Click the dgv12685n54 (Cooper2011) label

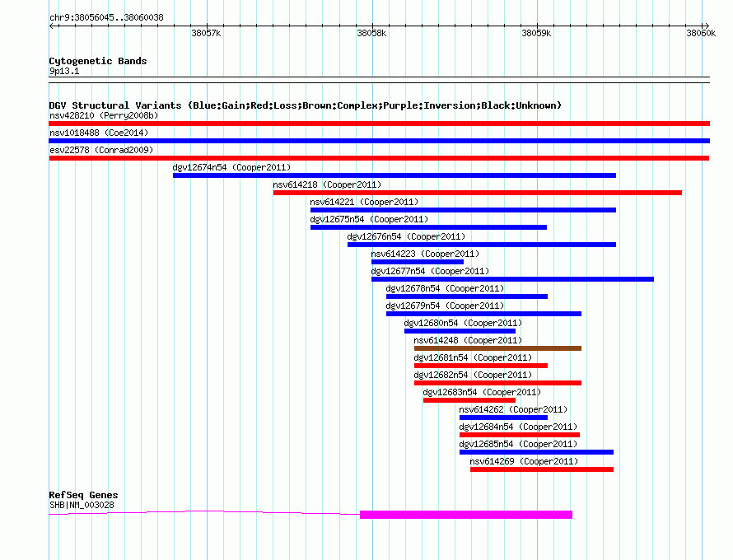[518, 444]
